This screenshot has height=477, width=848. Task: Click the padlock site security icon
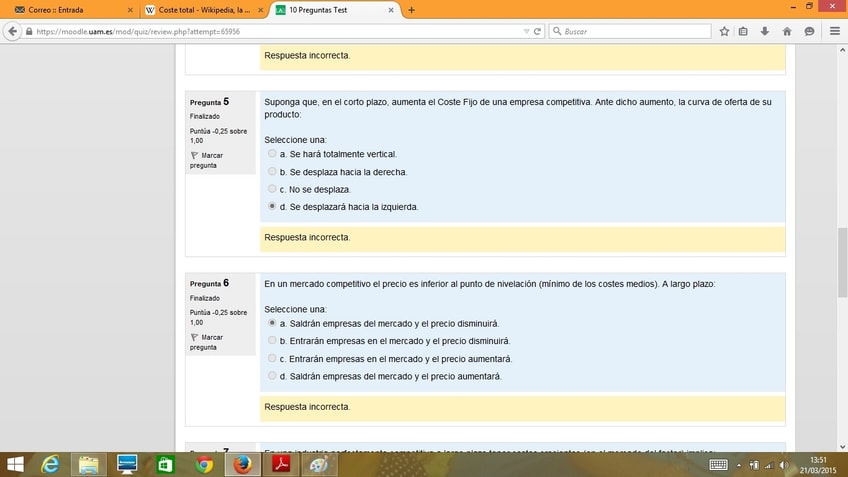pyautogui.click(x=29, y=31)
